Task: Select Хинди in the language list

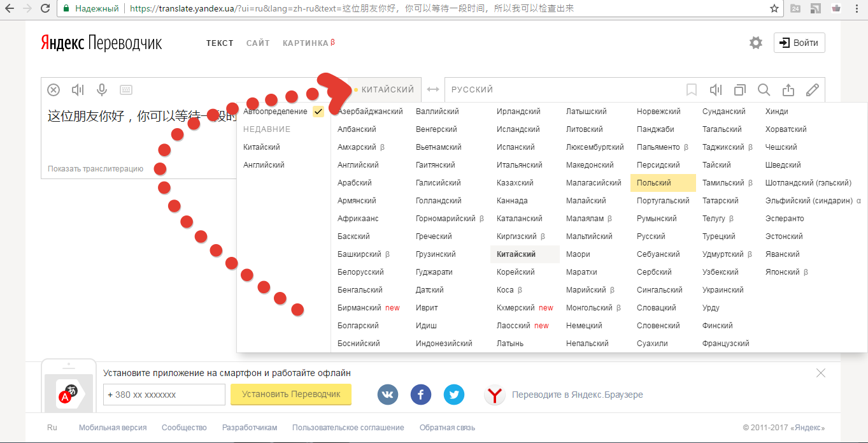Action: [777, 112]
